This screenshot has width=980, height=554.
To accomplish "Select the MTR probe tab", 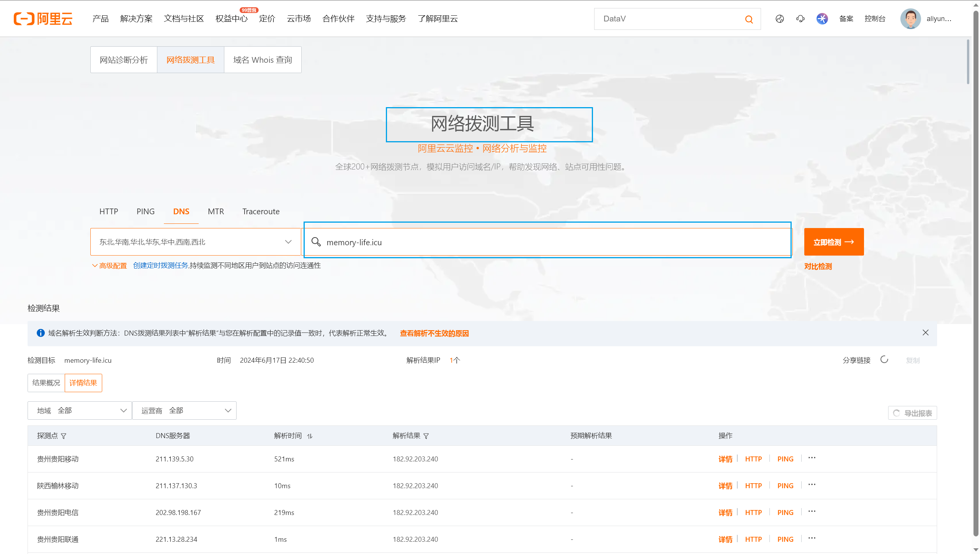I will 216,212.
